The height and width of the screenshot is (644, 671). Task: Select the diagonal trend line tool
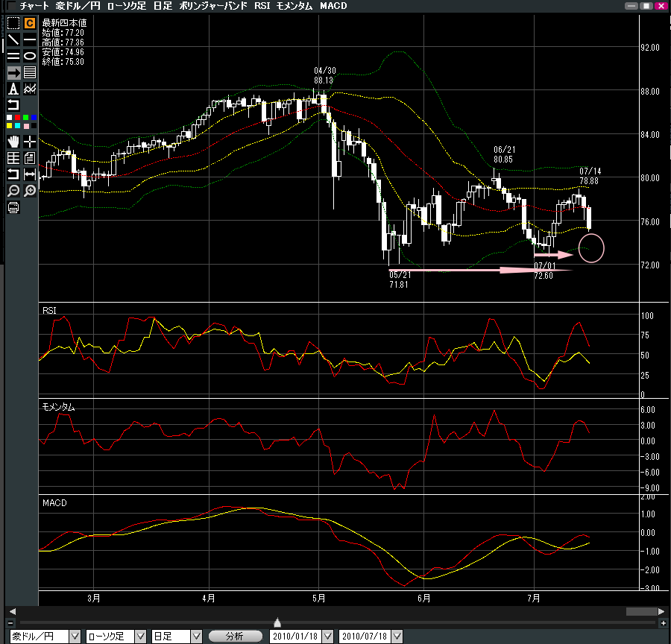(x=13, y=40)
